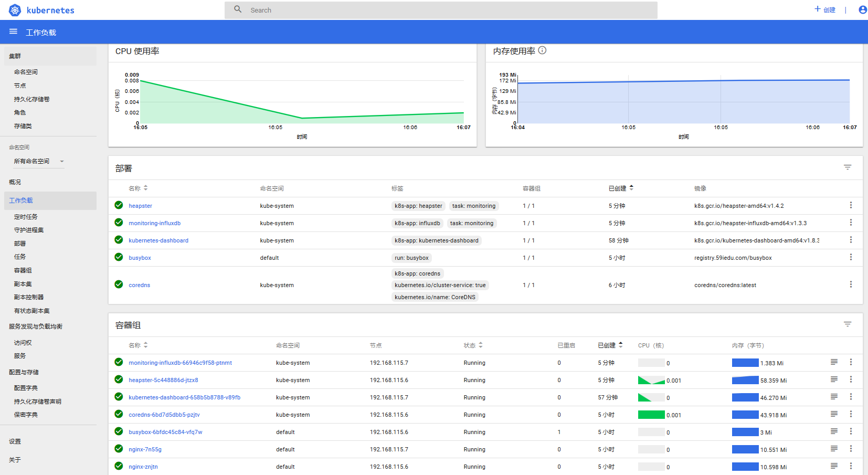
Task: Open the hamburger navigation menu
Action: [13, 32]
